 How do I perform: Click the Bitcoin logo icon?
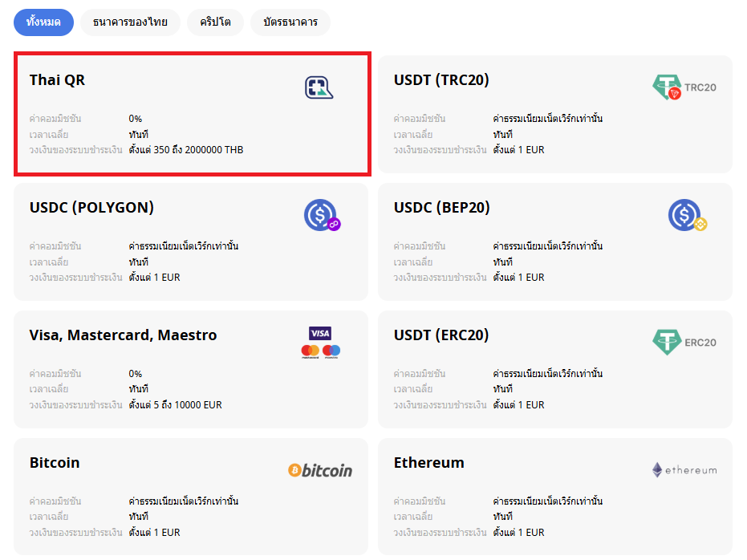point(320,470)
